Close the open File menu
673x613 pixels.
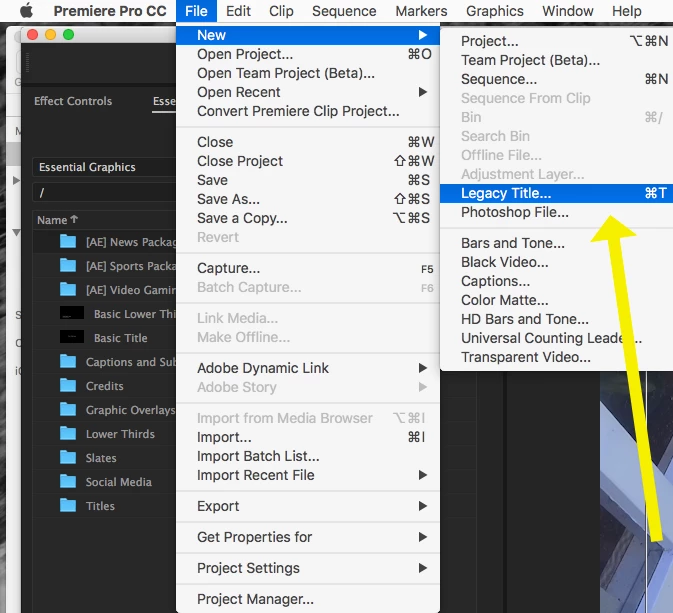(196, 11)
